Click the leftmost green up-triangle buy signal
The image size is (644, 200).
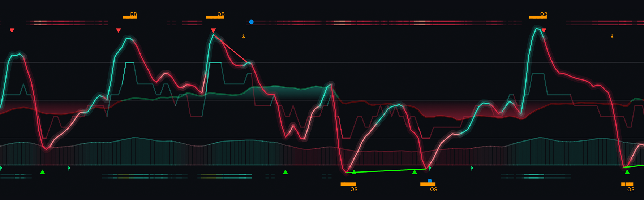click(x=42, y=172)
